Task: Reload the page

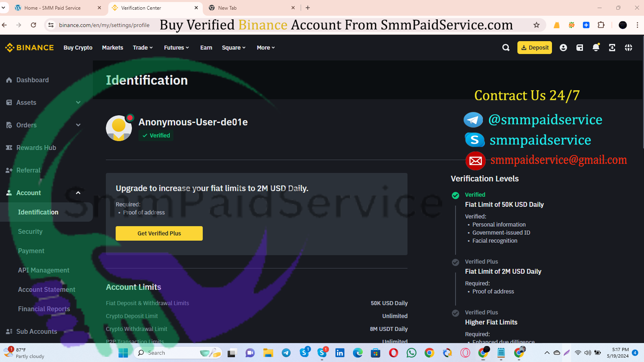Action: (x=33, y=25)
